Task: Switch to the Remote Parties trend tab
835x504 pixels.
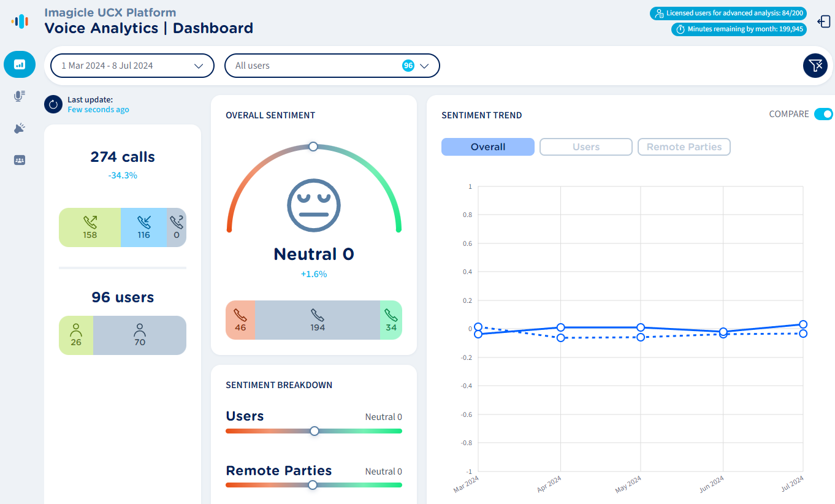Action: click(684, 147)
